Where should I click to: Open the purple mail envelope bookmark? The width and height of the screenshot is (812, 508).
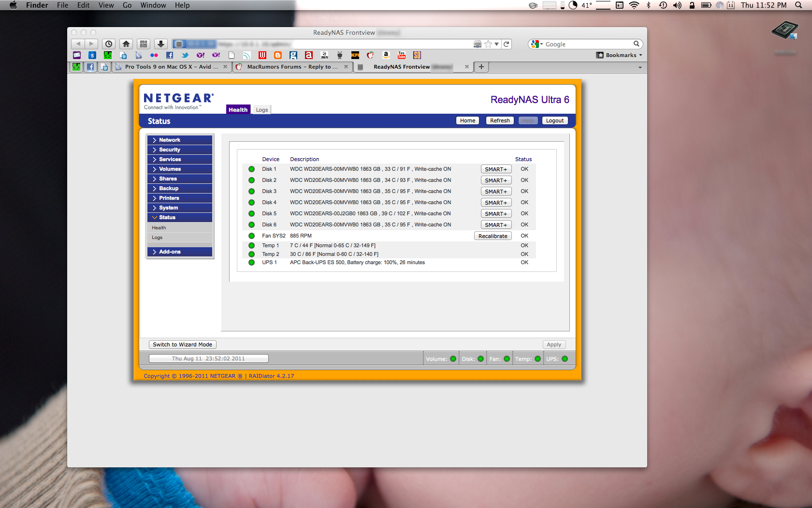(x=77, y=55)
